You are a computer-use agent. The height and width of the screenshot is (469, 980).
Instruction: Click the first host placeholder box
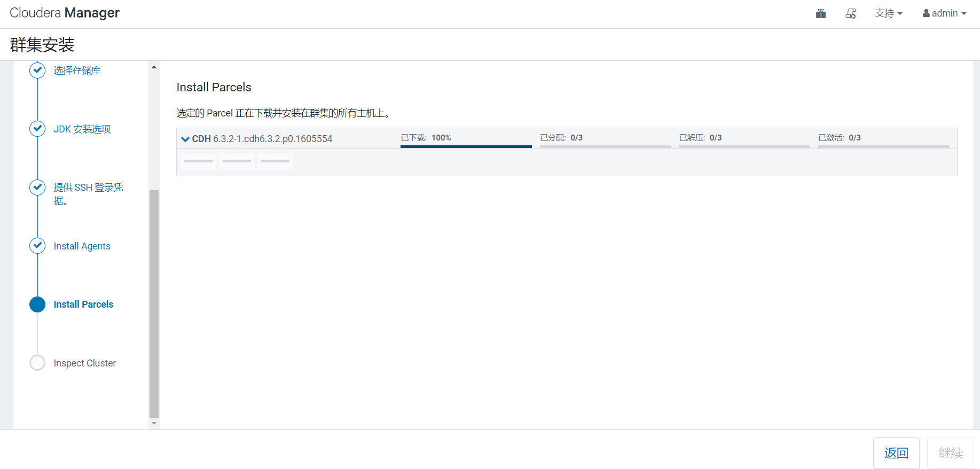point(198,161)
